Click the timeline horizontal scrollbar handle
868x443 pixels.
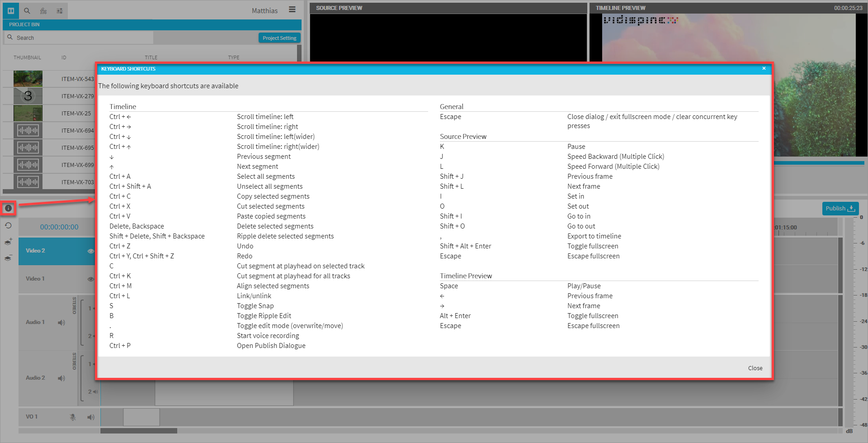tap(139, 431)
